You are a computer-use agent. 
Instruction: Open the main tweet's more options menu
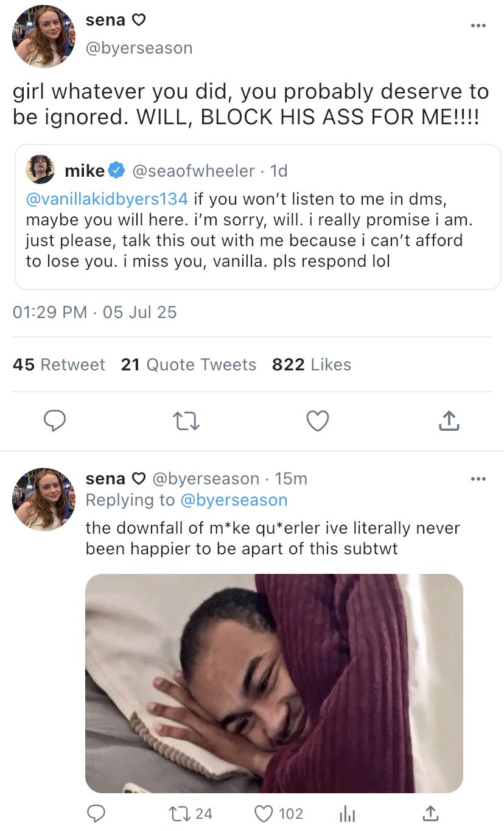[478, 26]
